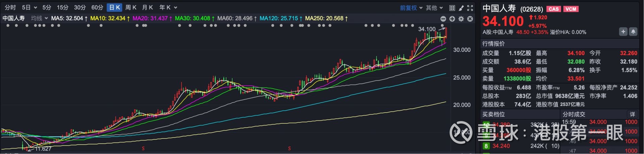The image size is (644, 154).
Task: Click the MA120: 25.715 cyan label
Action: click(x=281, y=18)
